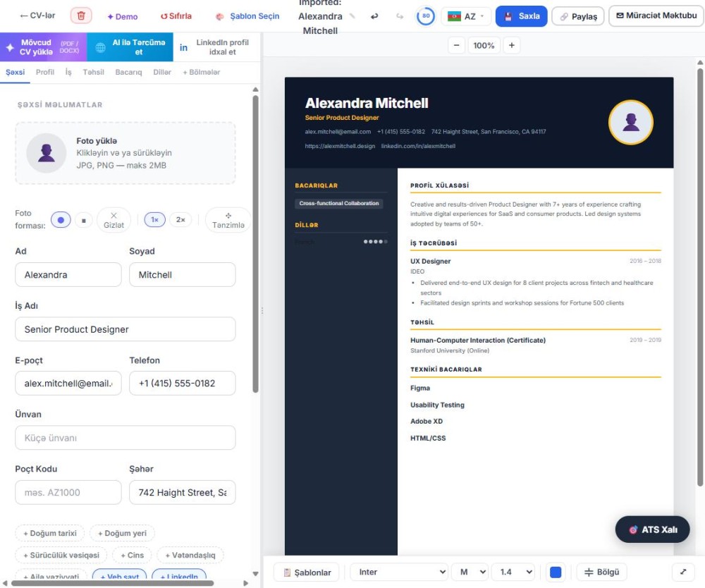Open fullscreen preview with the expand icon

pos(683,572)
